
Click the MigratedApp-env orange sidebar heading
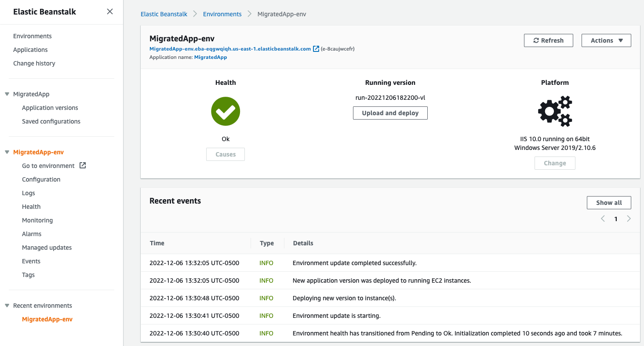(38, 152)
